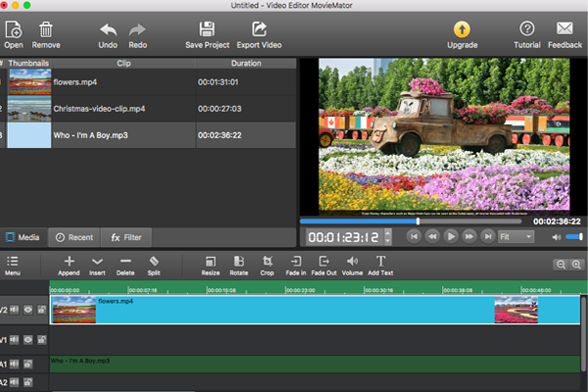Viewport: 588px width, 392px height.
Task: Select the Who - I'm A Boy.mp3 audio clip
Action: (x=315, y=365)
